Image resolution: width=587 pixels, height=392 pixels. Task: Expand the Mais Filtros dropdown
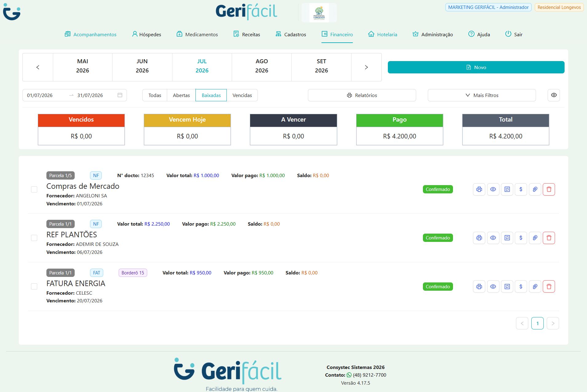point(482,95)
